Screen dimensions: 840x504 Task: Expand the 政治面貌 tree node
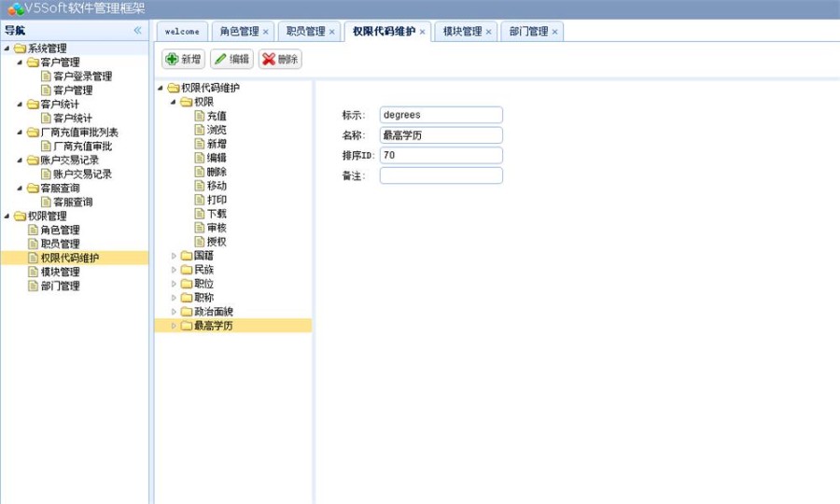click(x=174, y=312)
